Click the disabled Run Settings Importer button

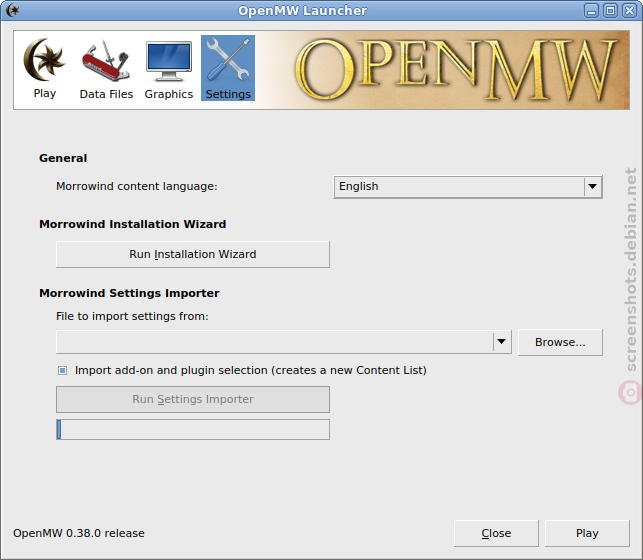click(x=193, y=399)
